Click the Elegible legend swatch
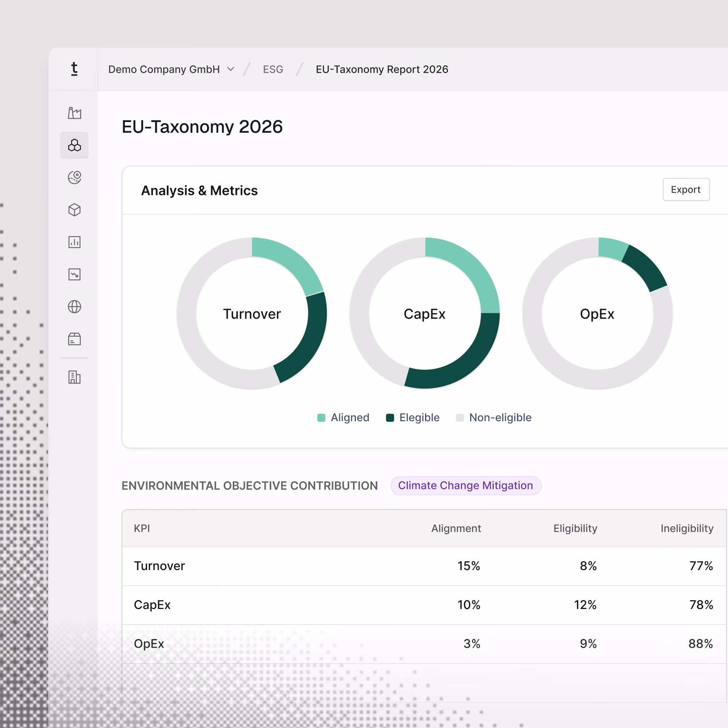Image resolution: width=728 pixels, height=728 pixels. 390,418
